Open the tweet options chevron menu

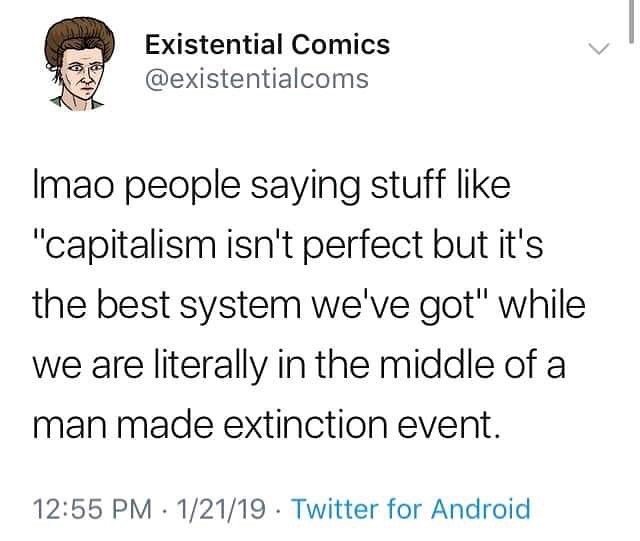(597, 48)
